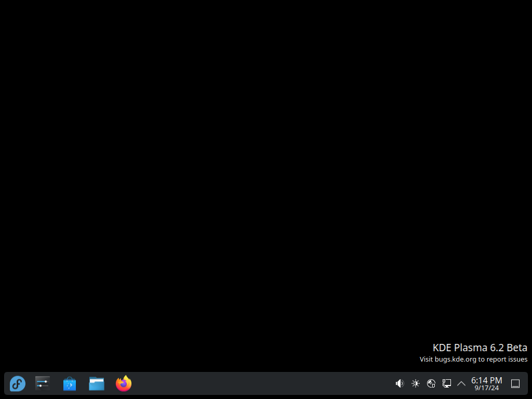Open the Fedora application launcher
Viewport: 532px width, 399px height.
tap(17, 384)
